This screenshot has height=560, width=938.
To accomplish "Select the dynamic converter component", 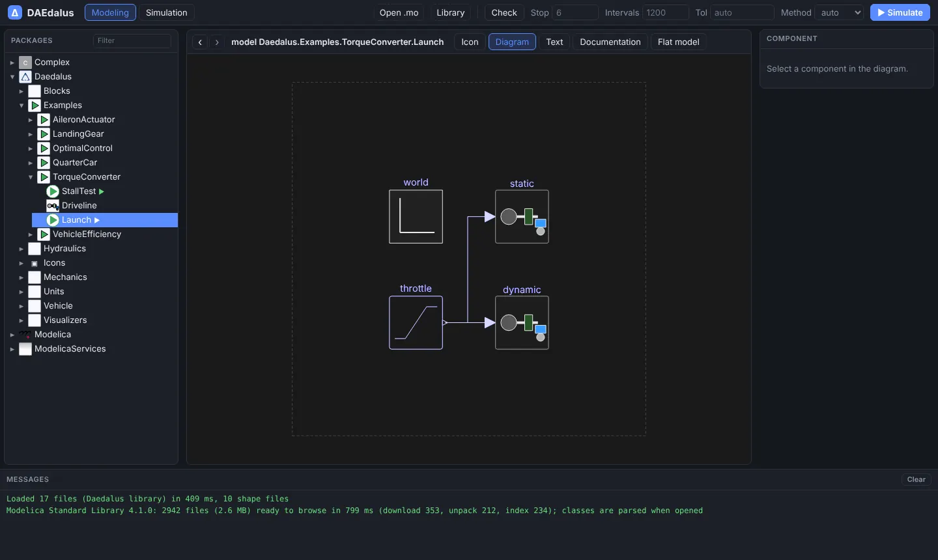I will click(522, 323).
